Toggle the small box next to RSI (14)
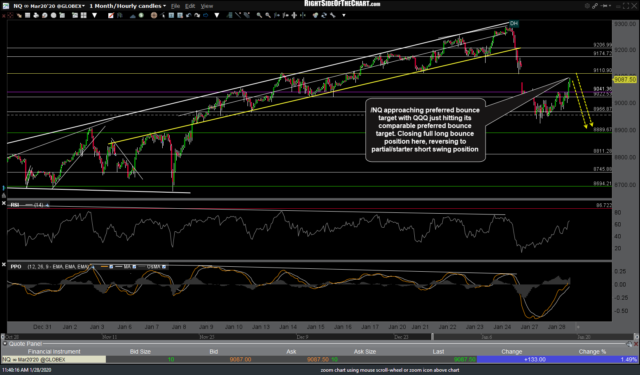Image resolution: width=640 pixels, height=375 pixels. pos(47,205)
